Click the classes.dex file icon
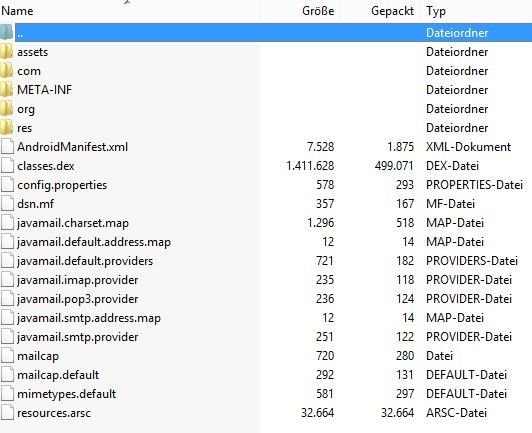 tap(7, 166)
